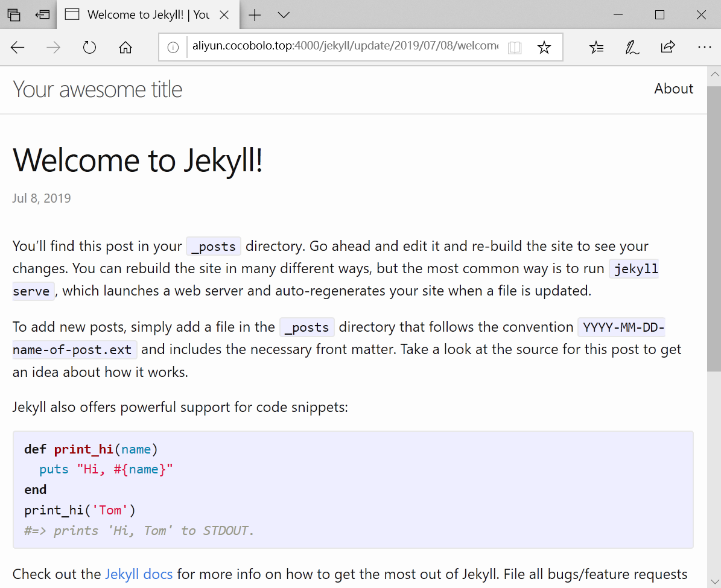Open the tabs you've set aside

(x=14, y=14)
